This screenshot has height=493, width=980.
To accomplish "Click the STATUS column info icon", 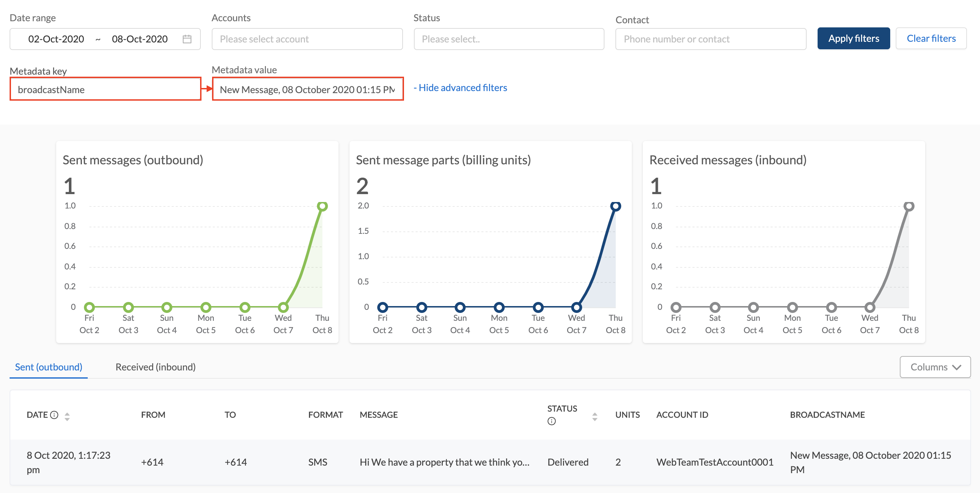I will pyautogui.click(x=551, y=421).
